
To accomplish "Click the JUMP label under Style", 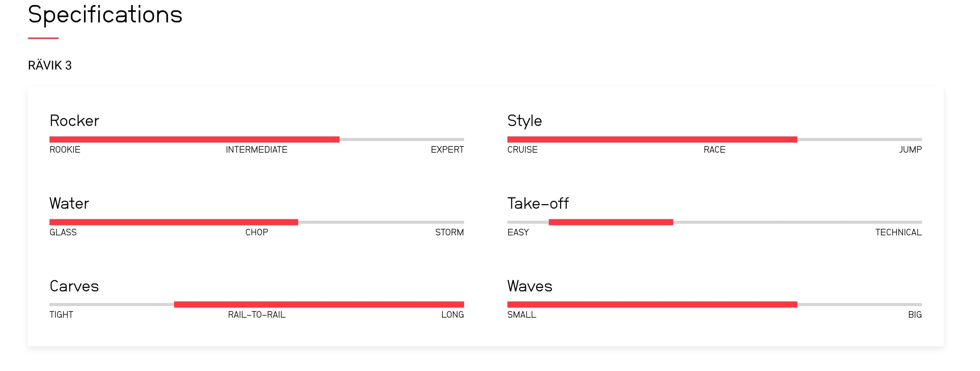I will click(910, 150).
